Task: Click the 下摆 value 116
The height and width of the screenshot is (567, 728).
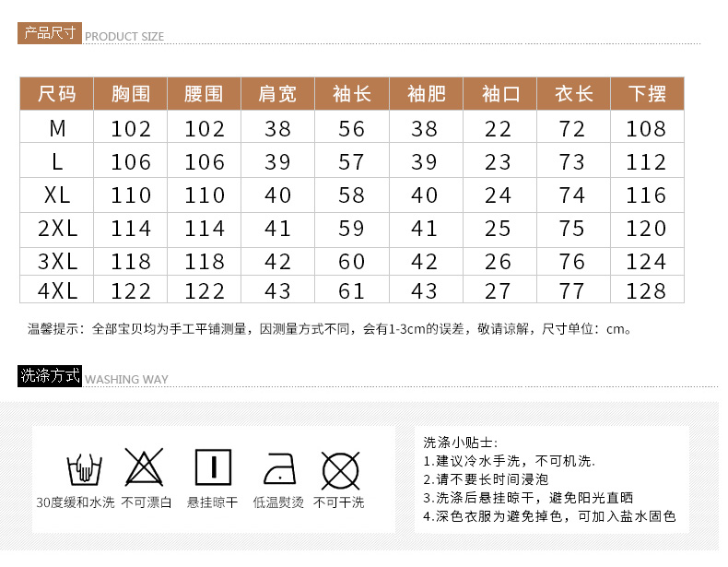Action: coord(646,195)
